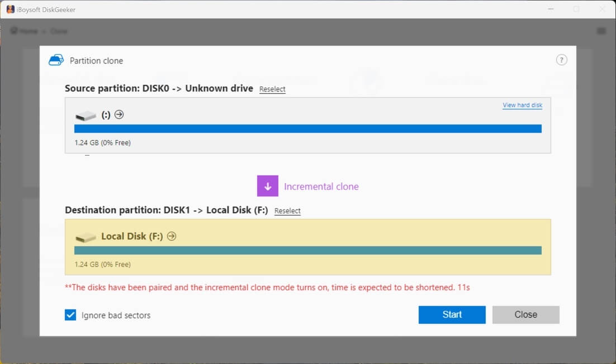
Task: Click the help question mark icon
Action: tap(561, 60)
